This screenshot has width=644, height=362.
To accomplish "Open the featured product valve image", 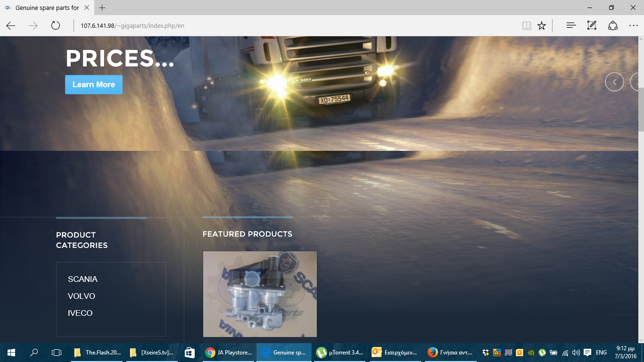I will [260, 294].
